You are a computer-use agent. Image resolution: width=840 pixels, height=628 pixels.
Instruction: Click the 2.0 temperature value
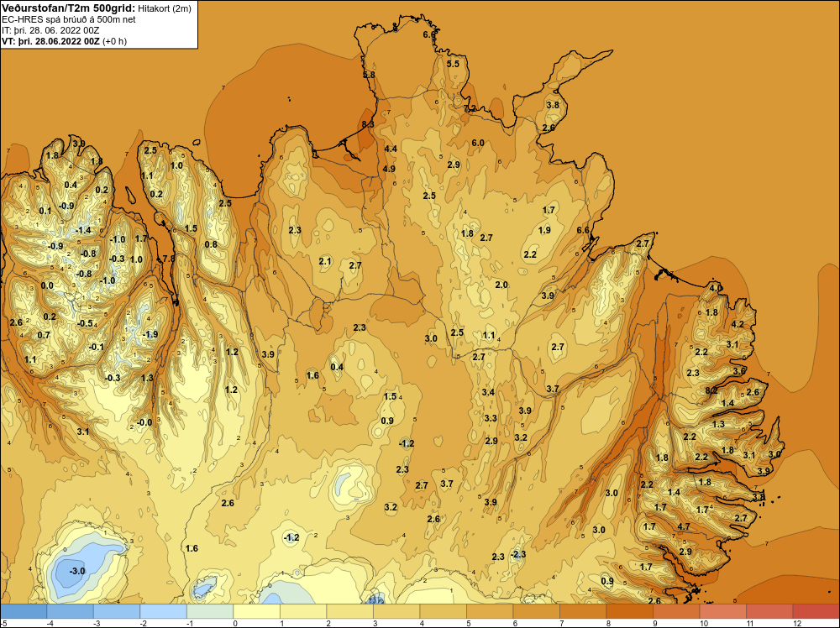(501, 285)
